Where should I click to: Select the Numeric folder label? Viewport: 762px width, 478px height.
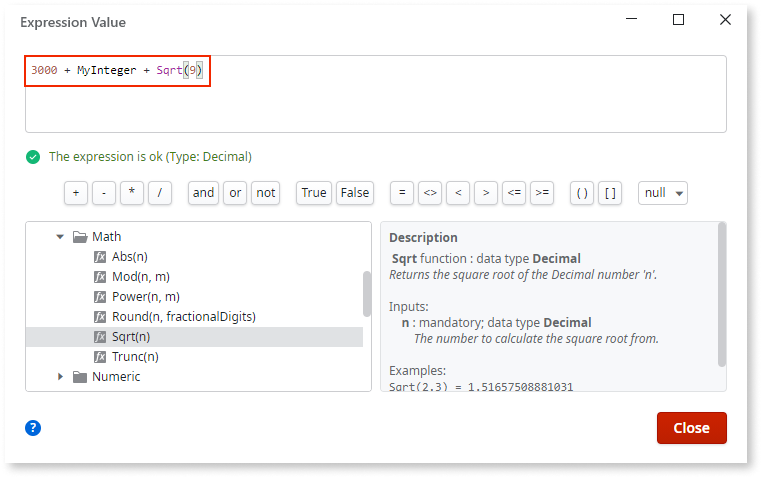click(x=116, y=376)
